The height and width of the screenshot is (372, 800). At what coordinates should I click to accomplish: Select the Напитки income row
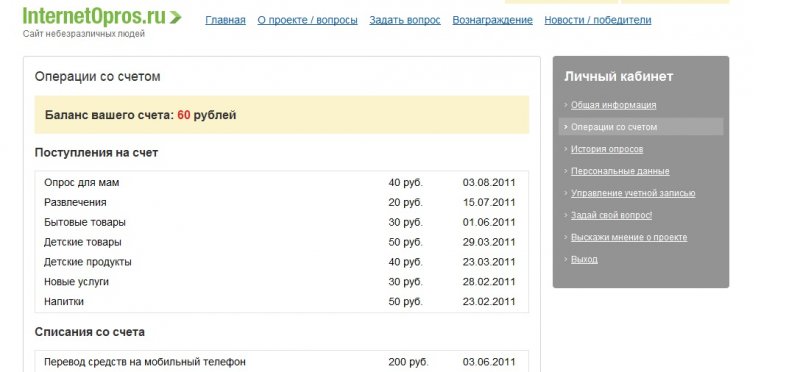click(281, 302)
